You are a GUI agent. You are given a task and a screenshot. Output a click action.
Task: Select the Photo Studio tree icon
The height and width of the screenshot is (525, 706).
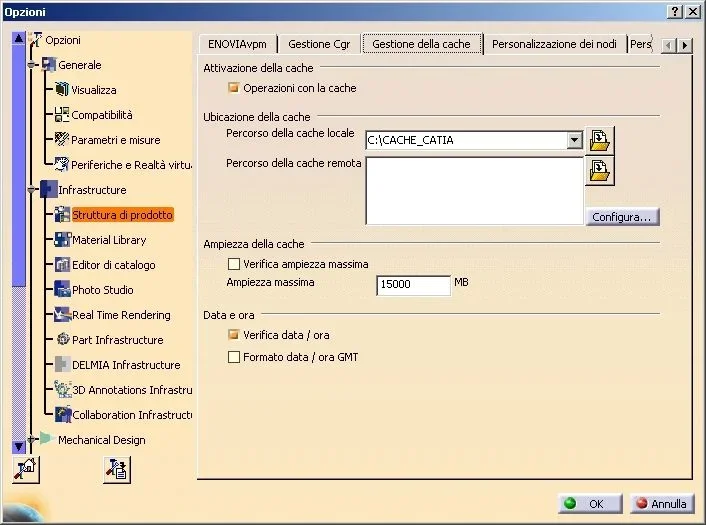coord(62,289)
